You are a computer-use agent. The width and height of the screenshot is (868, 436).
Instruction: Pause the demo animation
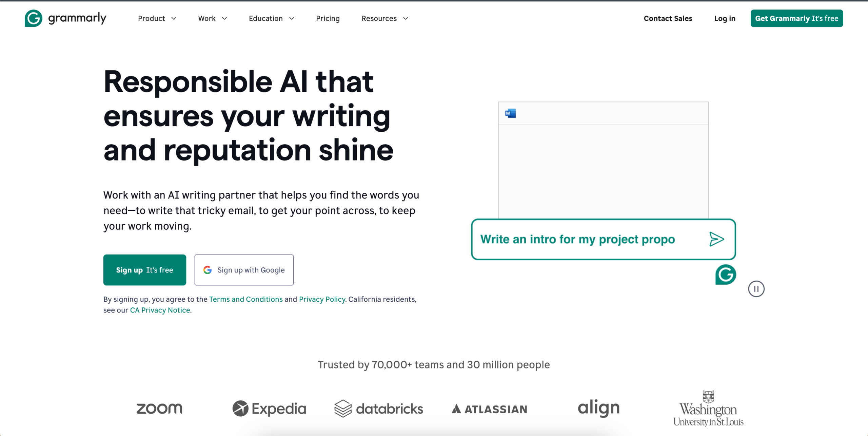pyautogui.click(x=756, y=289)
